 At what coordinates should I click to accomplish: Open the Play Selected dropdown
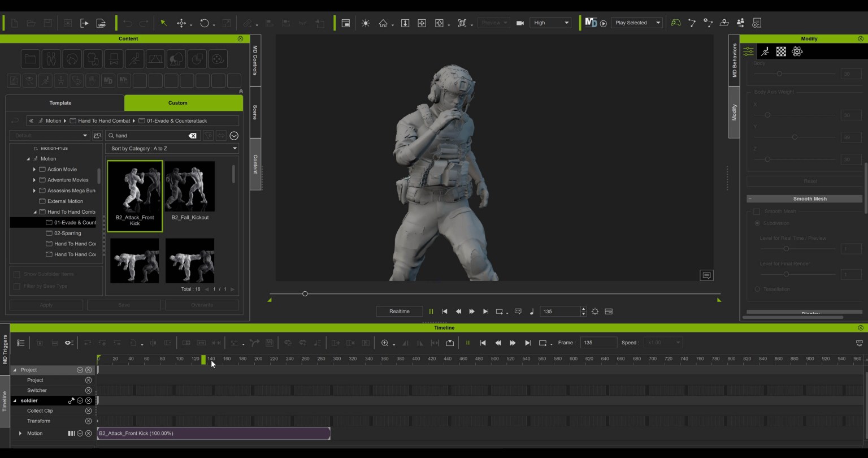pyautogui.click(x=637, y=23)
